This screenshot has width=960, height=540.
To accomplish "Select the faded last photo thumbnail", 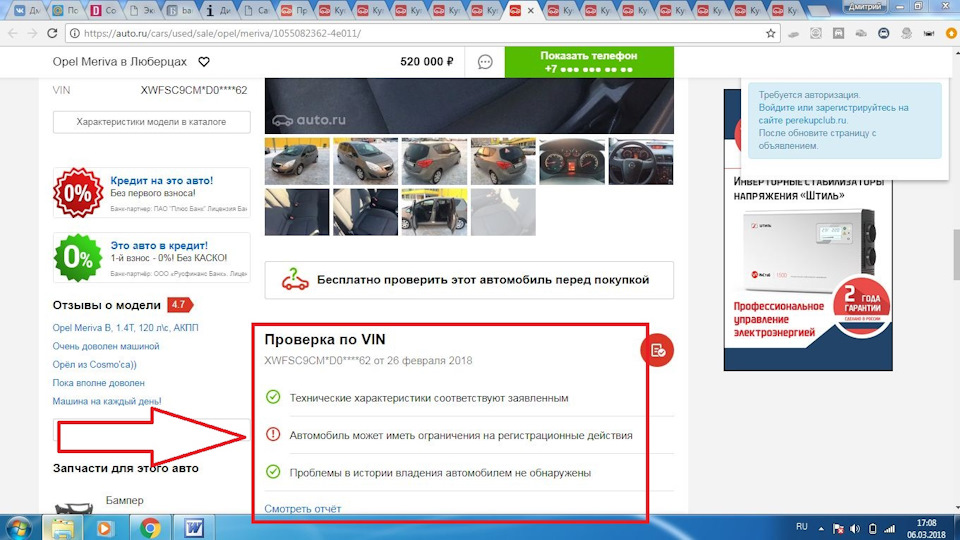I will pos(503,212).
